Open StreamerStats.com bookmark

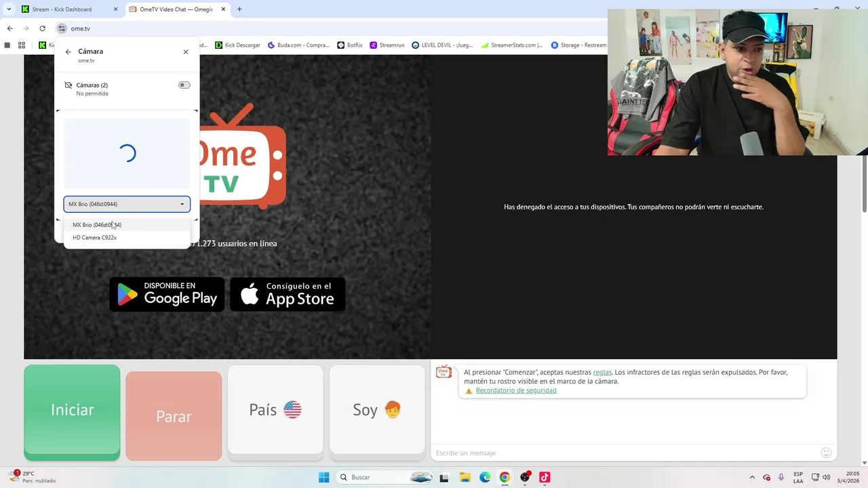pos(512,45)
